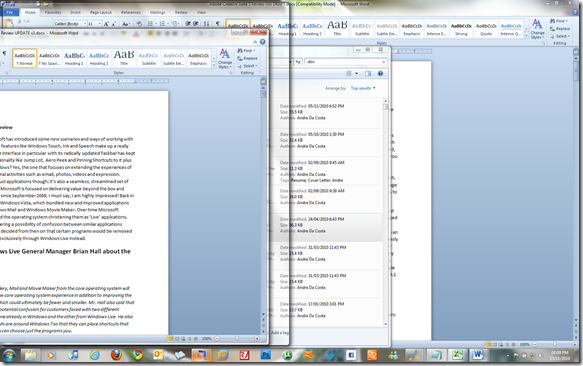Click the zoom slider in the front document status bar
The image size is (583, 366).
(237, 338)
